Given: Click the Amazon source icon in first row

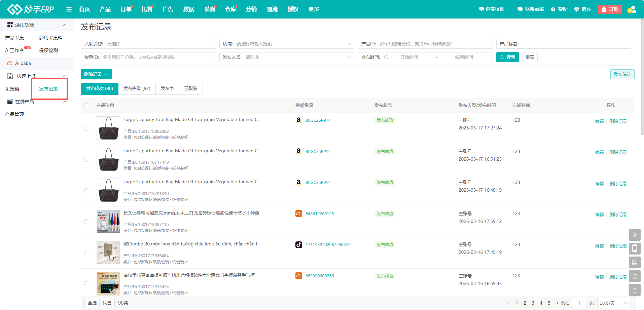Looking at the screenshot, I should click(x=298, y=120).
